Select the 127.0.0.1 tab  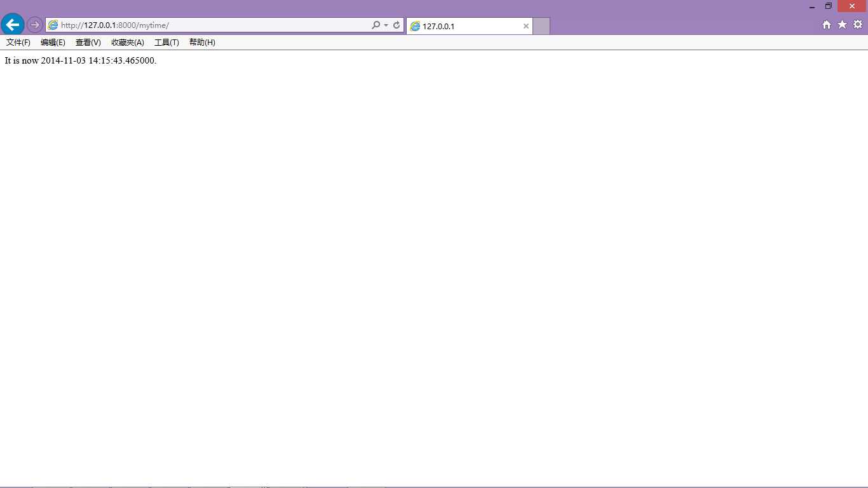point(470,26)
